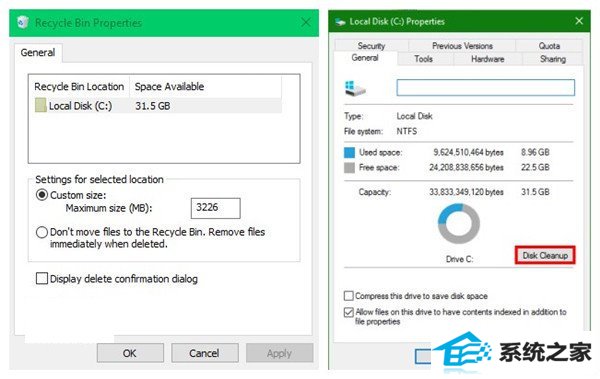Switch to the Sharing tab

pos(553,59)
